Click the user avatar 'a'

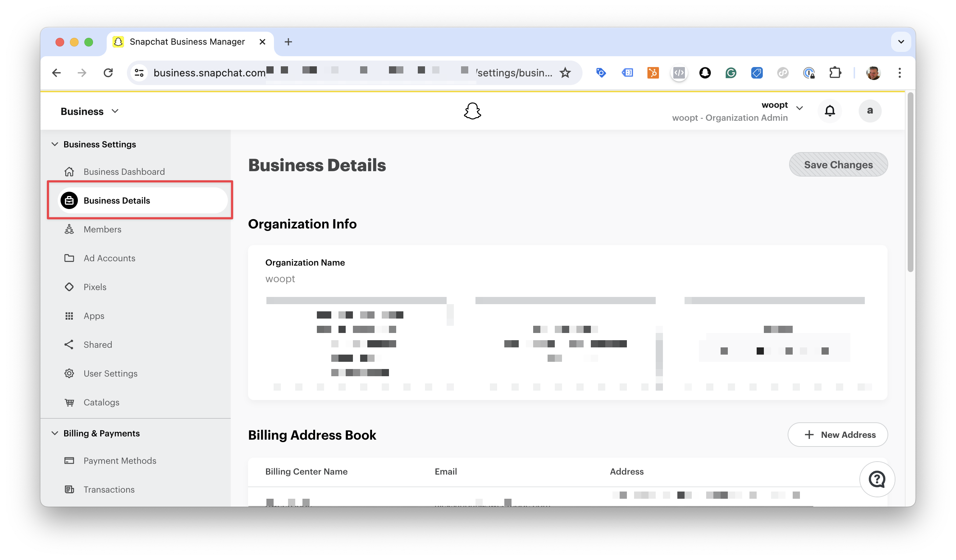click(x=870, y=111)
